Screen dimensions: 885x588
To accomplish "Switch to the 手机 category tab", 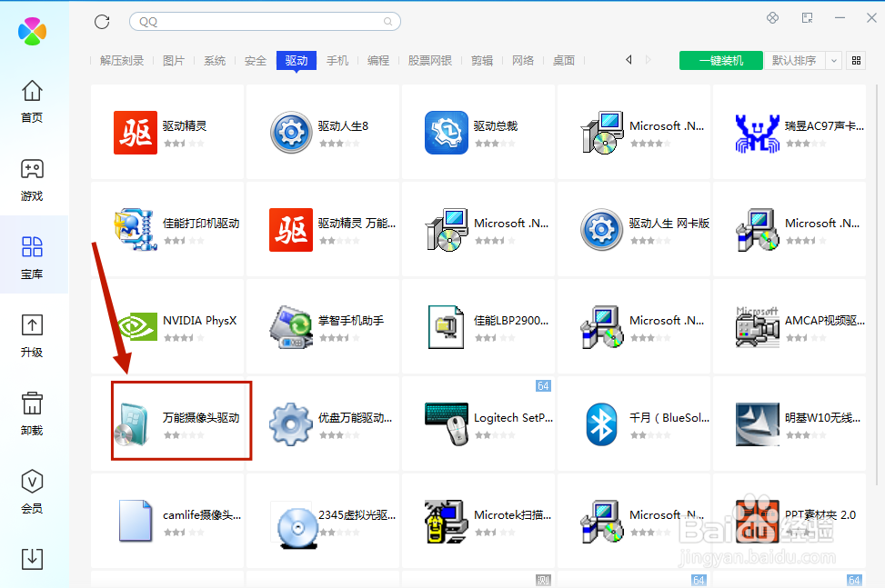I will coord(337,60).
